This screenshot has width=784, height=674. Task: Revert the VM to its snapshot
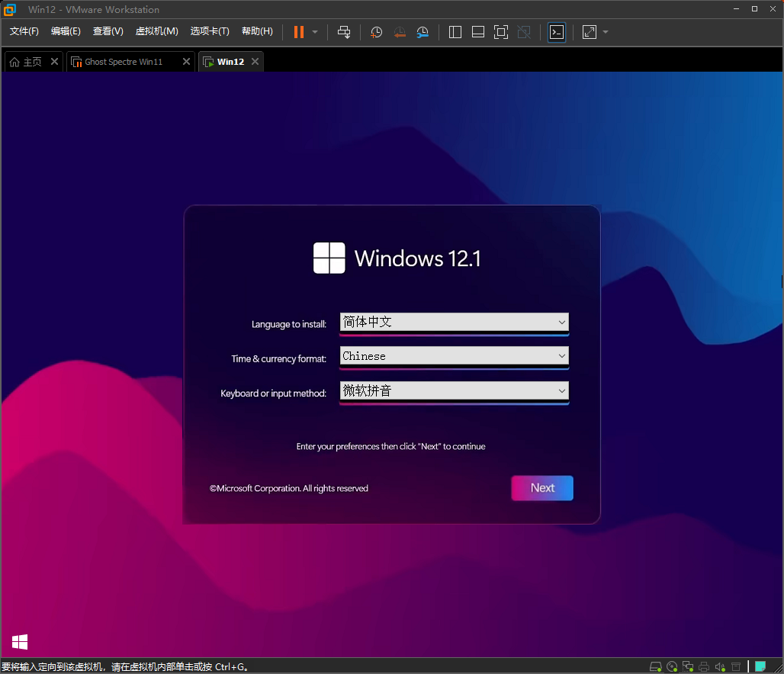point(400,32)
